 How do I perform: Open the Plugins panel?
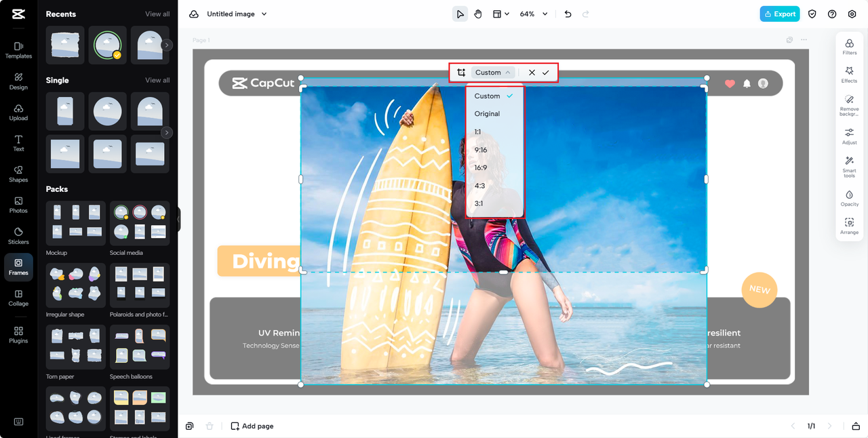tap(18, 335)
